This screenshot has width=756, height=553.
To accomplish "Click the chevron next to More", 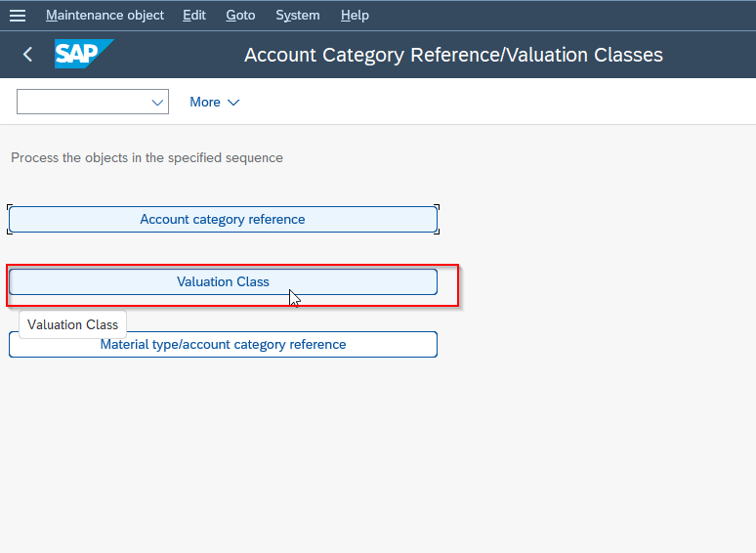I will [x=233, y=103].
